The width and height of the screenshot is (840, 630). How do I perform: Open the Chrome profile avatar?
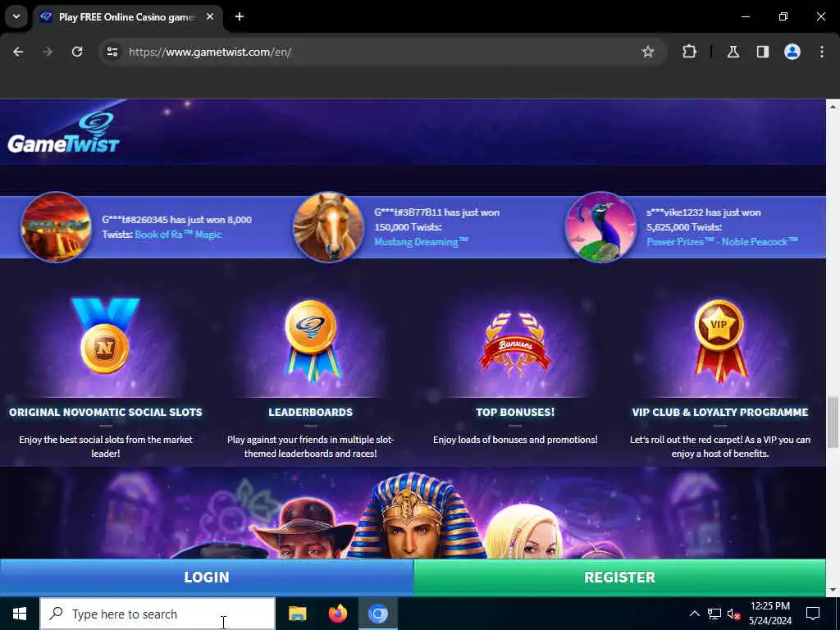coord(792,52)
